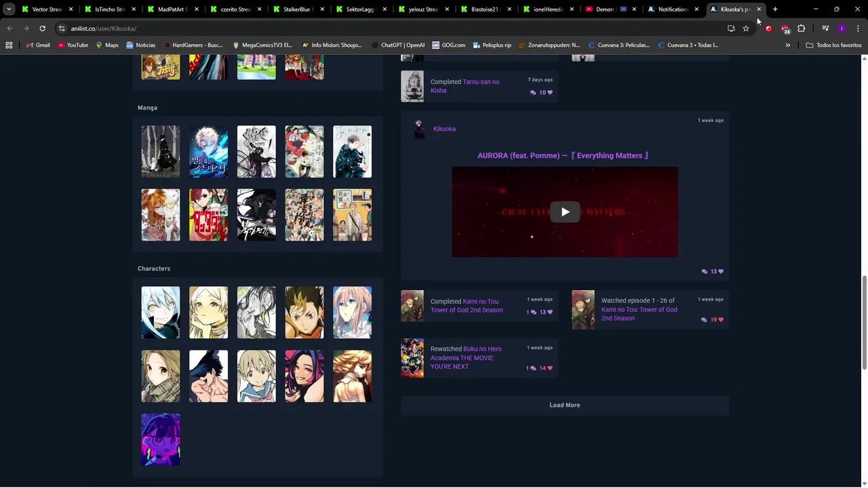Bookmark this page with the star icon
Image resolution: width=868 pixels, height=488 pixels.
click(x=746, y=28)
